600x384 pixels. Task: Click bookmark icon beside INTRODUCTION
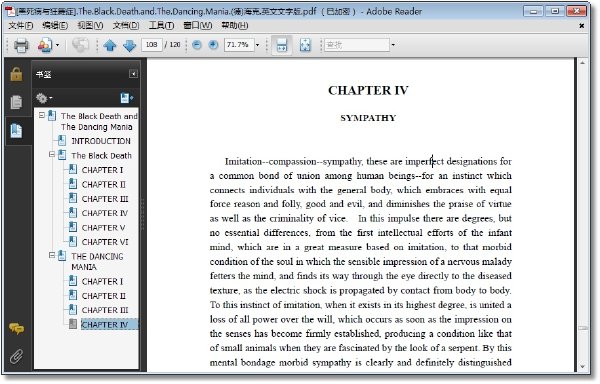pos(62,140)
